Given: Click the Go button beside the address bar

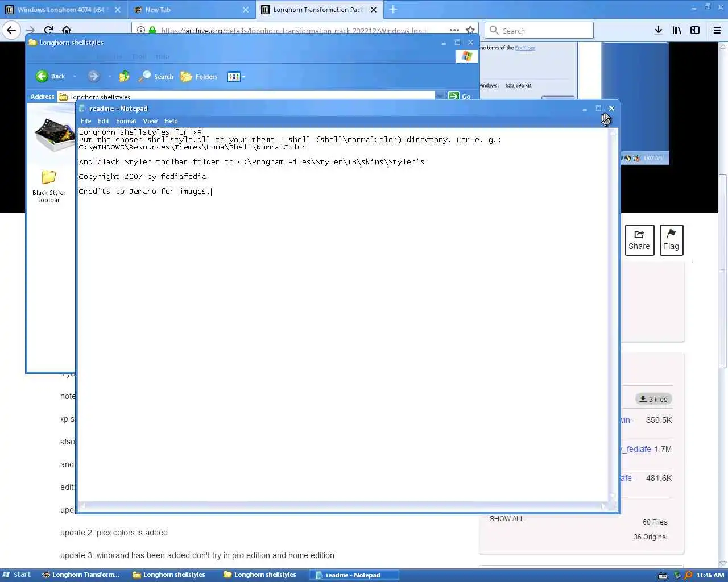Looking at the screenshot, I should click(461, 96).
